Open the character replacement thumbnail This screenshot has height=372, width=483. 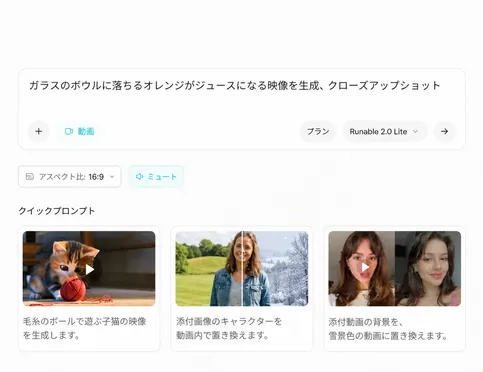point(242,269)
